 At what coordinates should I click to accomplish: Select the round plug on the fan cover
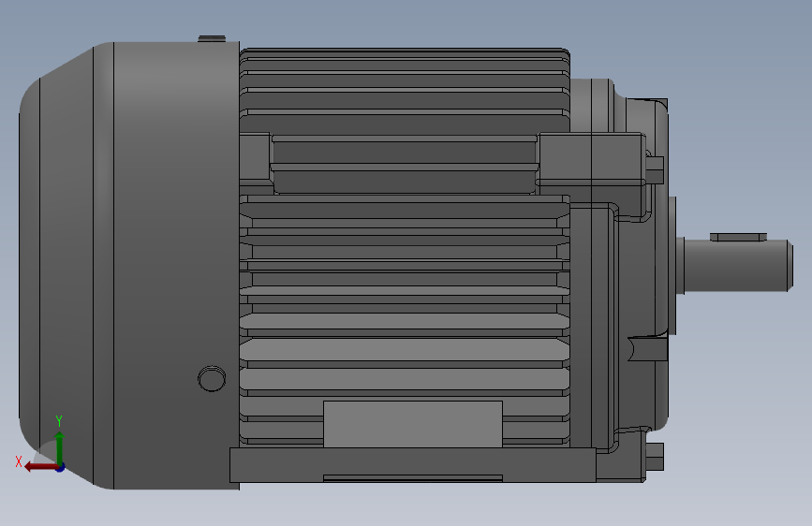coord(212,378)
